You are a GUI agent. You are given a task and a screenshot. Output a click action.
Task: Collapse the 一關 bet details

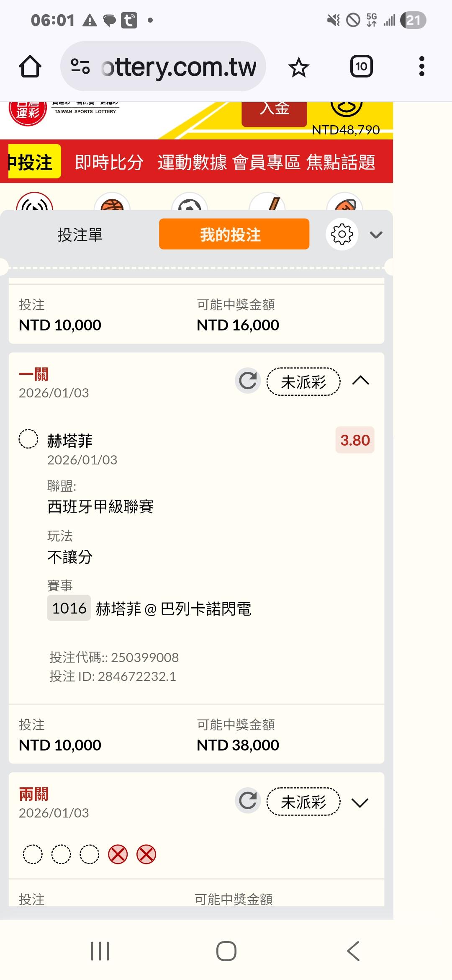tap(360, 381)
